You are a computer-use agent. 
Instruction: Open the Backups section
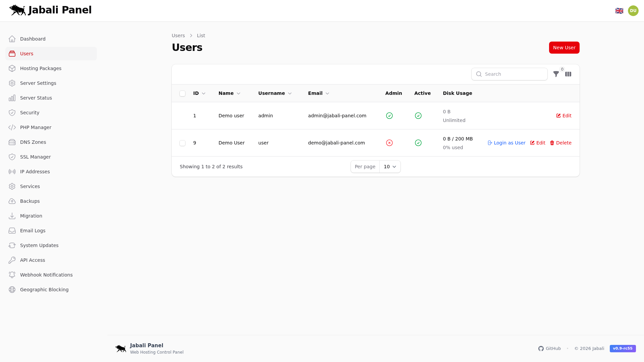(x=30, y=201)
